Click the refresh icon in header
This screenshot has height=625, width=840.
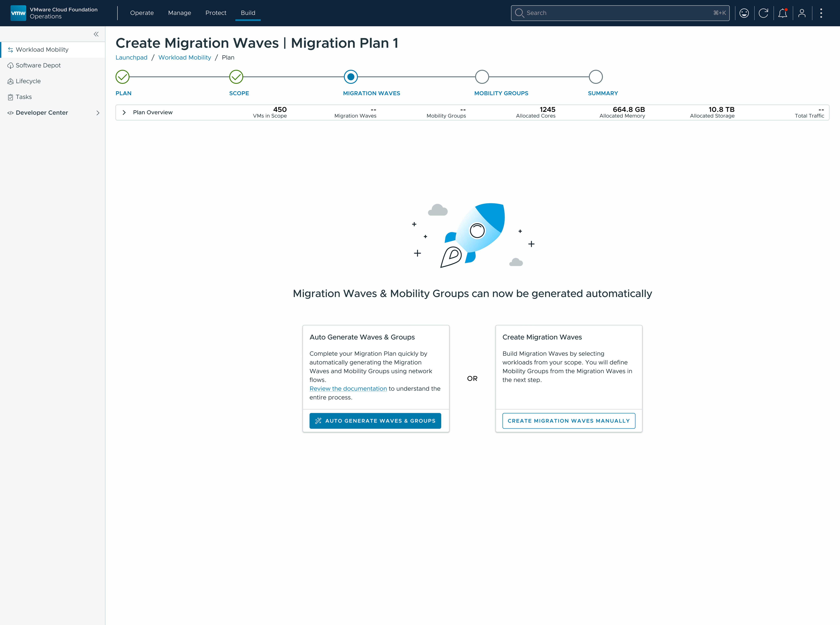point(763,13)
